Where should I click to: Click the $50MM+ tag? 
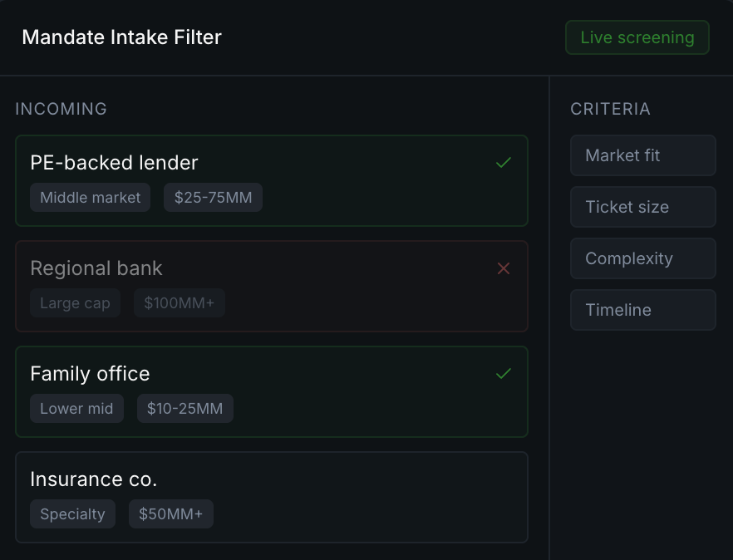click(170, 514)
